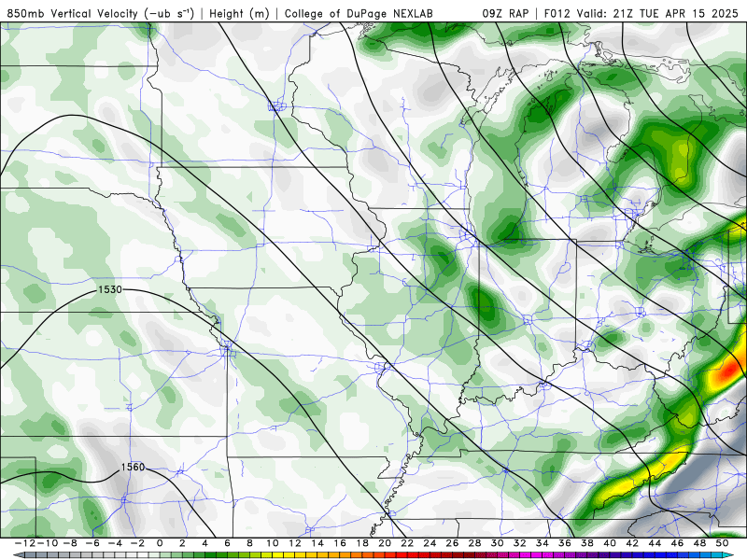747x560 pixels.
Task: Click the 20 value on the color scale
Action: click(385, 543)
